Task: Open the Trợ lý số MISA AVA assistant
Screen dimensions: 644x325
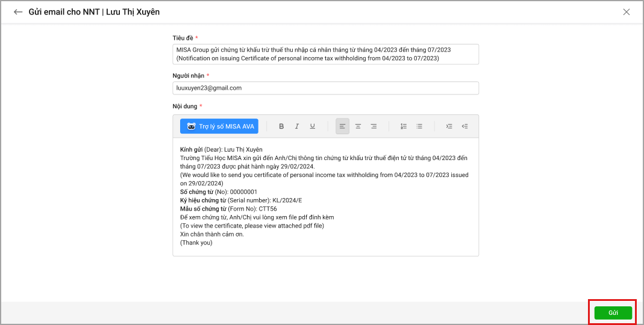Action: 219,126
